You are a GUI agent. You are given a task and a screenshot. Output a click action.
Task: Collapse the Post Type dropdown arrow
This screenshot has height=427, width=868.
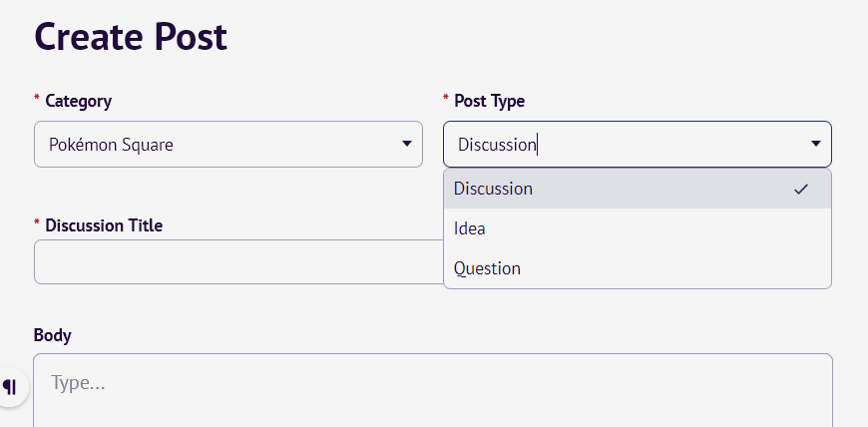(815, 144)
